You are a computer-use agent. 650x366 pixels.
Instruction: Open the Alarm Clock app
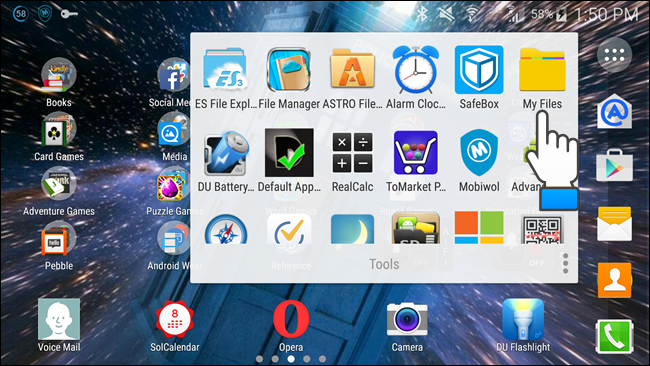coord(416,70)
